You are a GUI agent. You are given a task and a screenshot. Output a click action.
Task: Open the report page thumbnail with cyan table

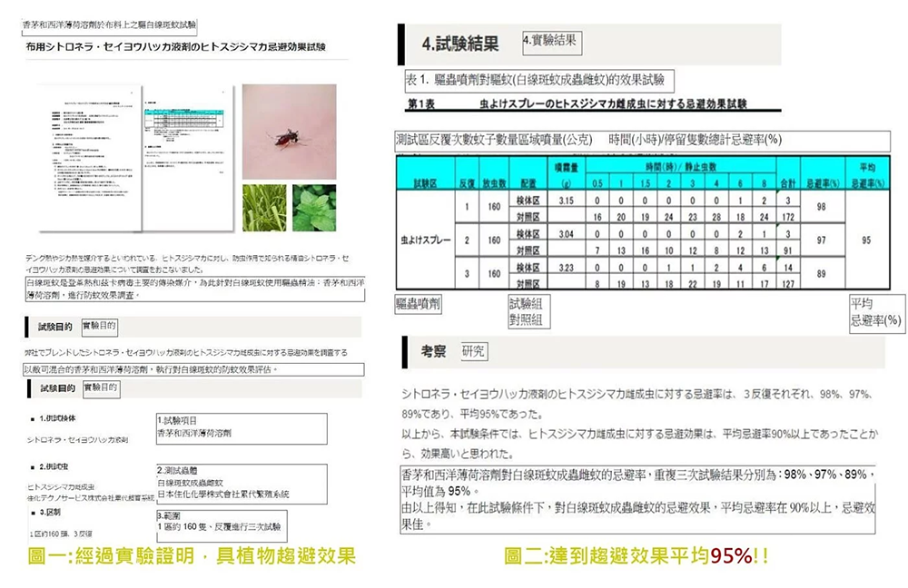point(188,158)
